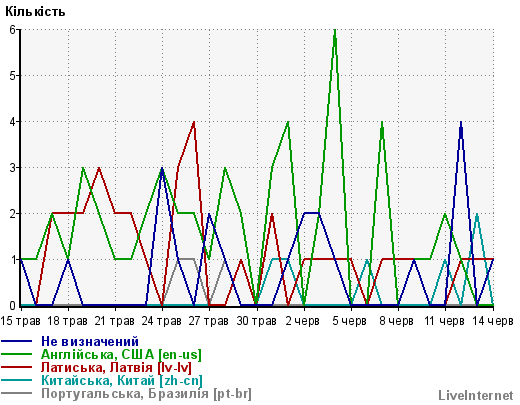Click the blue line swatch for Не визначений
This screenshot has width=520, height=405.
tap(17, 341)
